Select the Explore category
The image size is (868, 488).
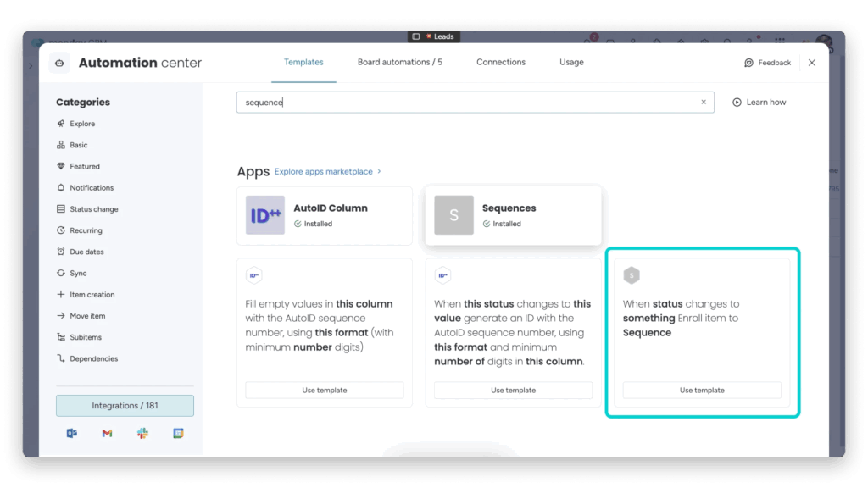[x=82, y=124]
